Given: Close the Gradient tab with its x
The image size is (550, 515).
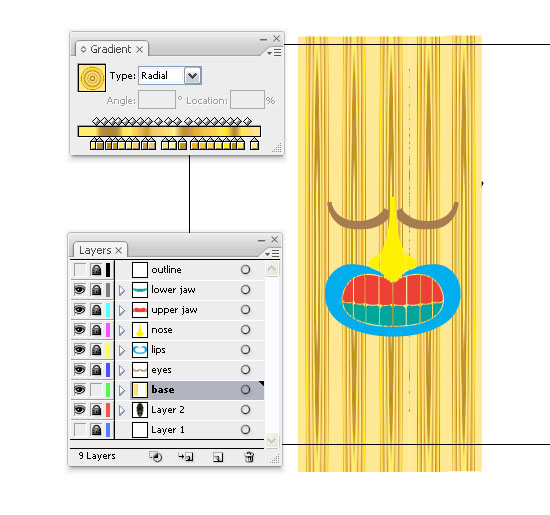Looking at the screenshot, I should point(140,49).
